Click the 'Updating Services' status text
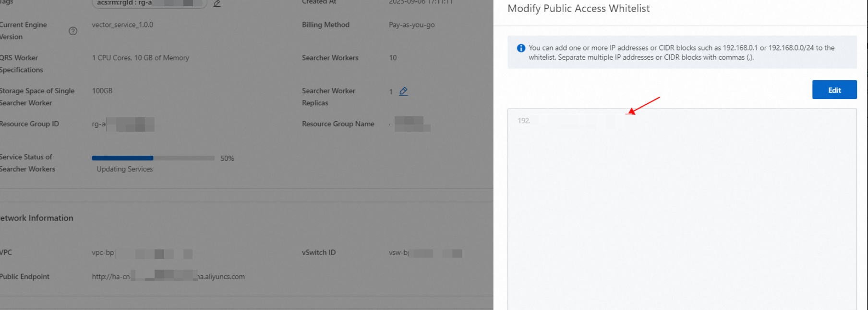 pos(125,169)
